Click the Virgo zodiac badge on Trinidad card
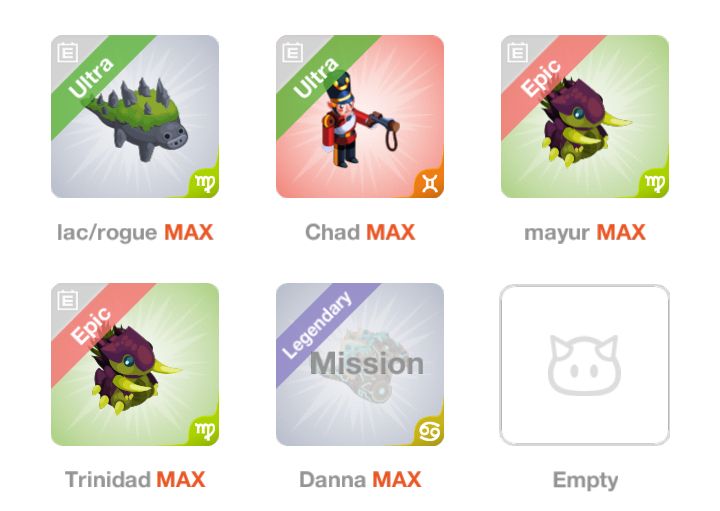This screenshot has height=511, width=720. pos(204,431)
